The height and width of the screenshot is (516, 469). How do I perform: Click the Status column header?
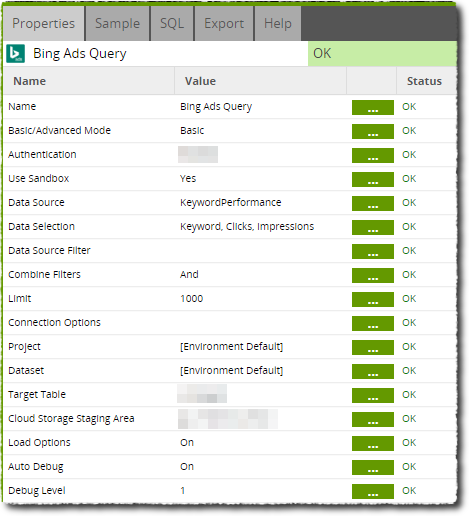point(426,81)
